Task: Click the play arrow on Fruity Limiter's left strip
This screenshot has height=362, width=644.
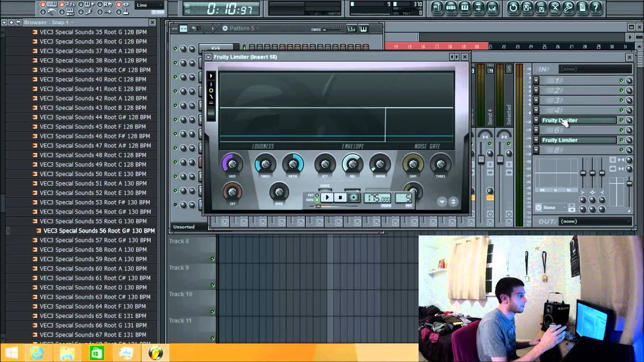Action: (x=211, y=76)
